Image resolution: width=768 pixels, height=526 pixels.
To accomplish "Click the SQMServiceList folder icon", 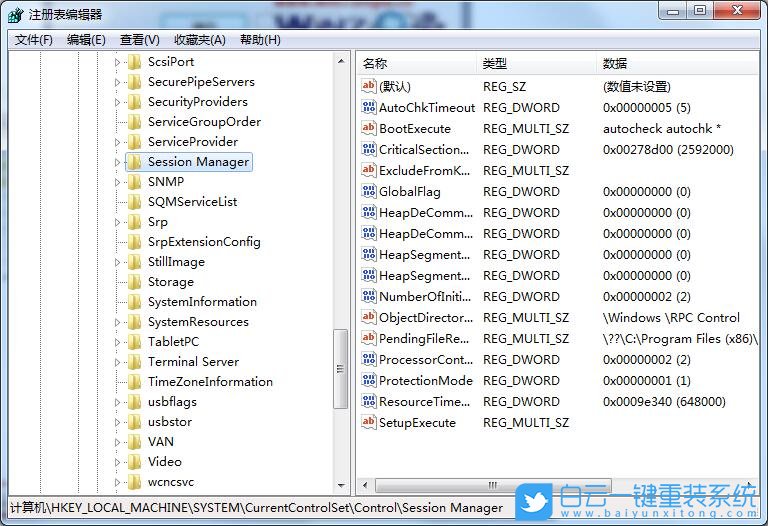I will [135, 202].
